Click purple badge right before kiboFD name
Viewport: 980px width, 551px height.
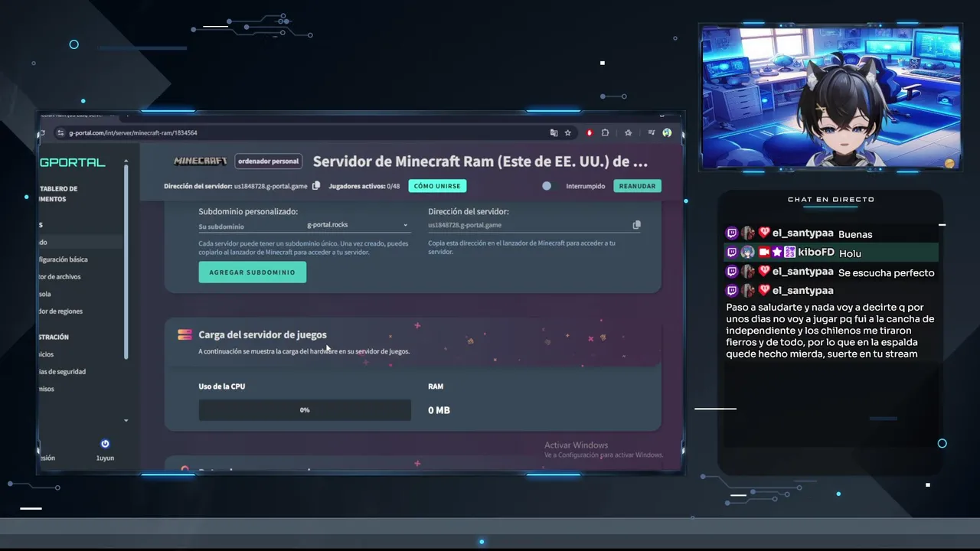point(789,252)
